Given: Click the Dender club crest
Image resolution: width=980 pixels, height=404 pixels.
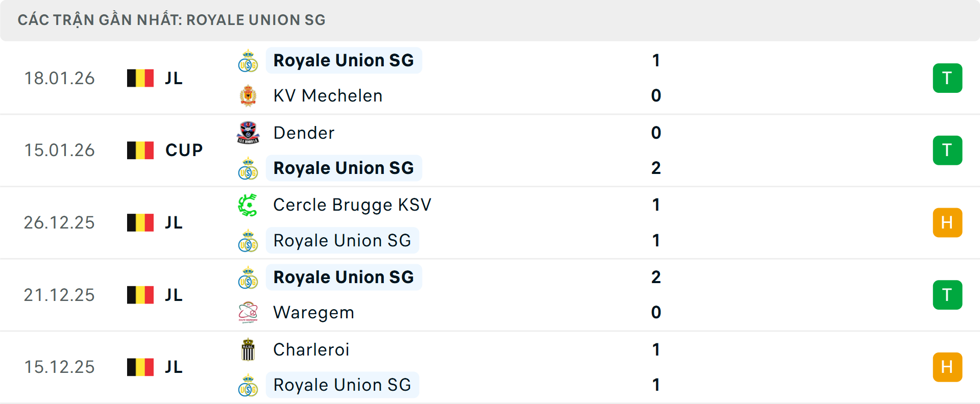Looking at the screenshot, I should 248,133.
